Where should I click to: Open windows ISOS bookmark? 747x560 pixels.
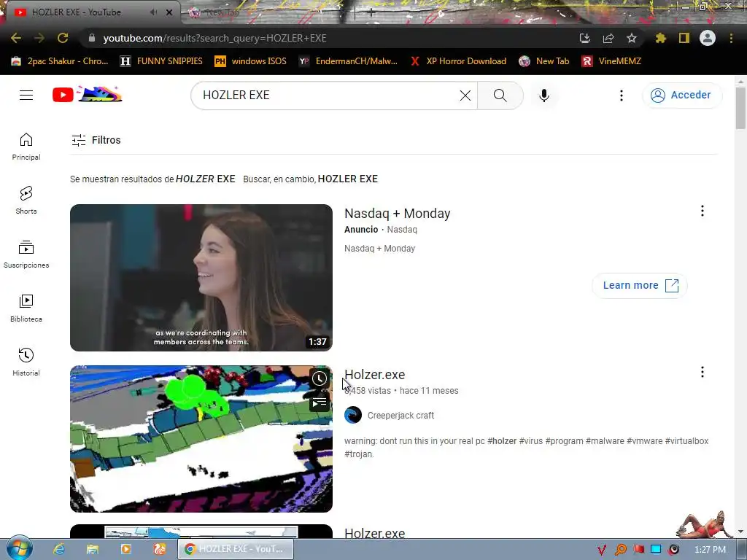coord(251,61)
